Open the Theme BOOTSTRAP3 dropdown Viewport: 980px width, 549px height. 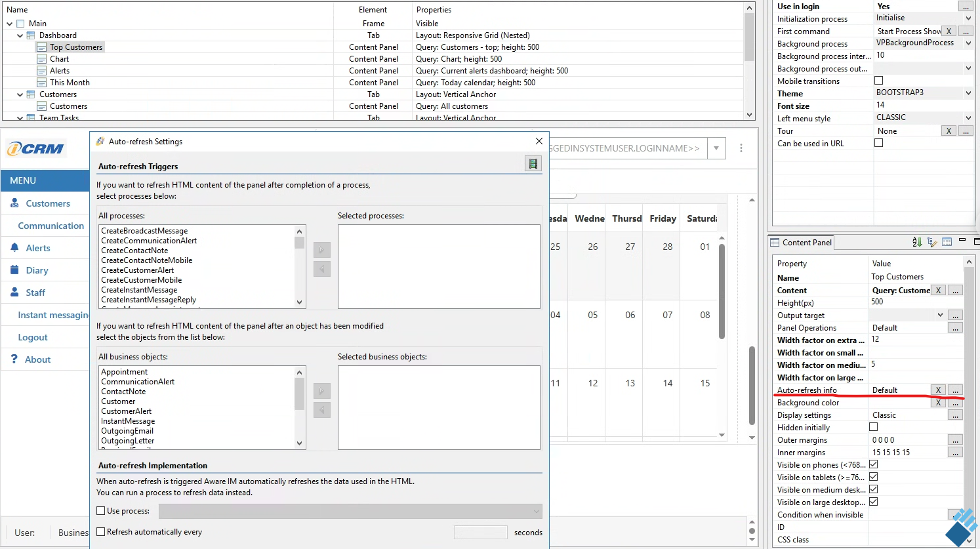968,93
